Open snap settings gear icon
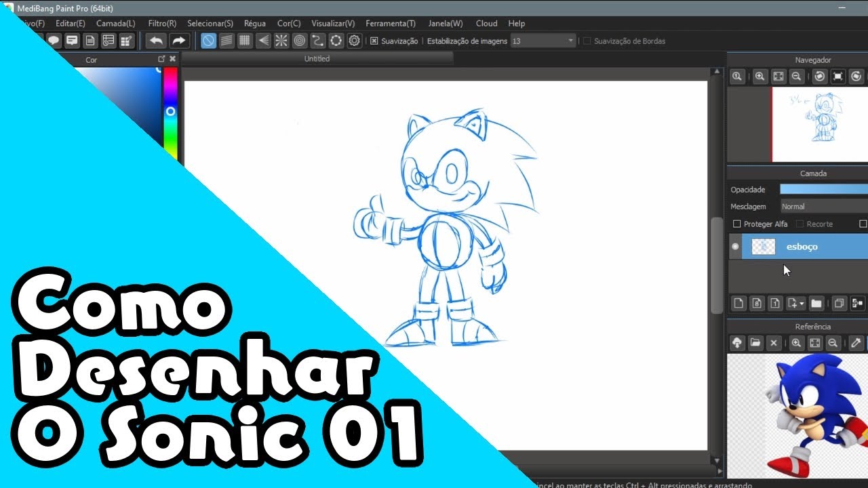This screenshot has height=488, width=868. (x=354, y=41)
